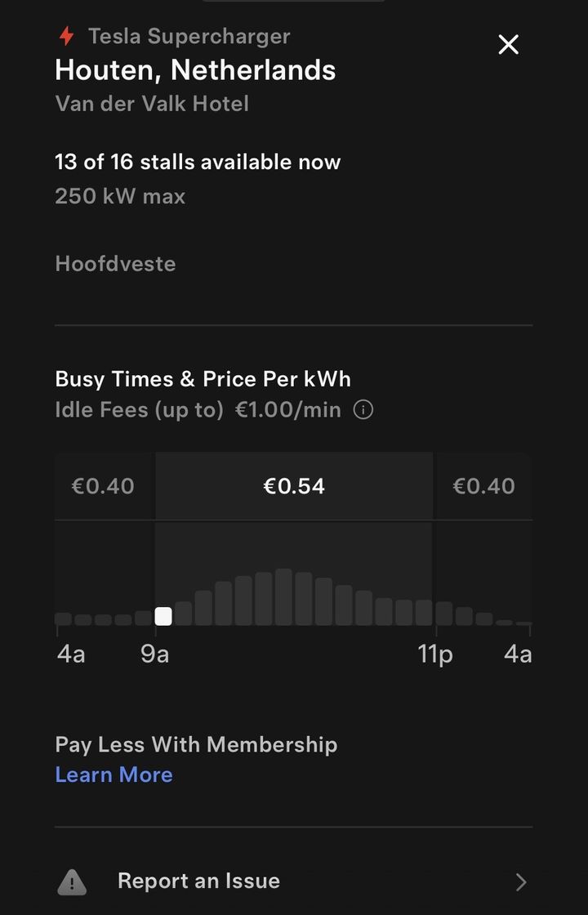This screenshot has width=588, height=915.
Task: Open the idle fees info icon
Action: pos(363,410)
